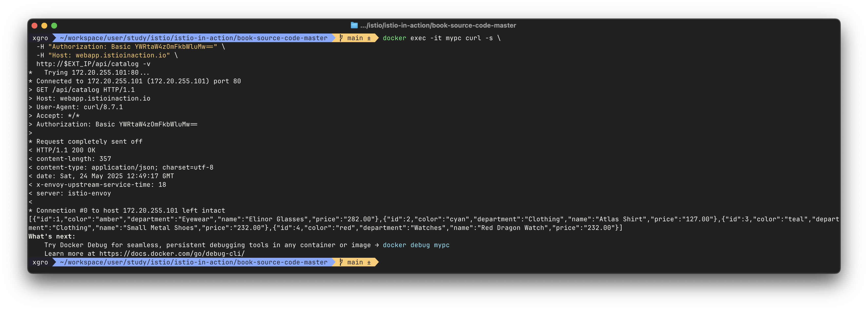
Task: Click 'Red Dragon Watch' in the JSON output
Action: pos(512,228)
